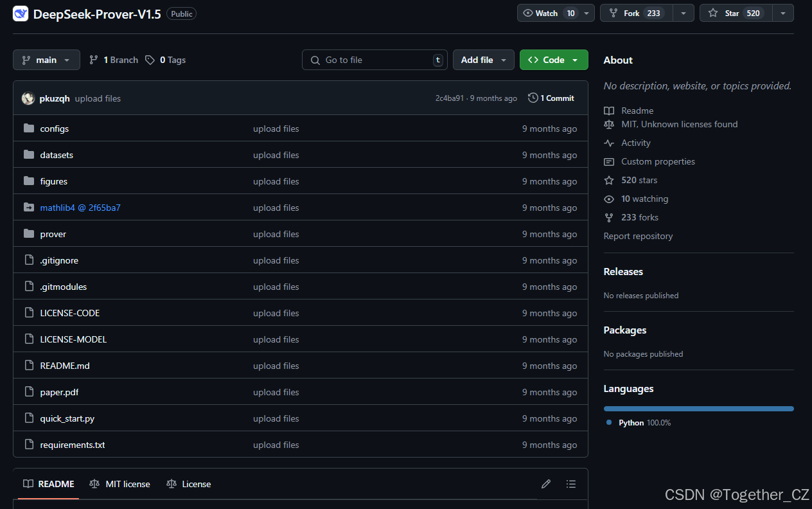Open the Packages section heading
Screen dimensions: 812x509
[x=625, y=330]
